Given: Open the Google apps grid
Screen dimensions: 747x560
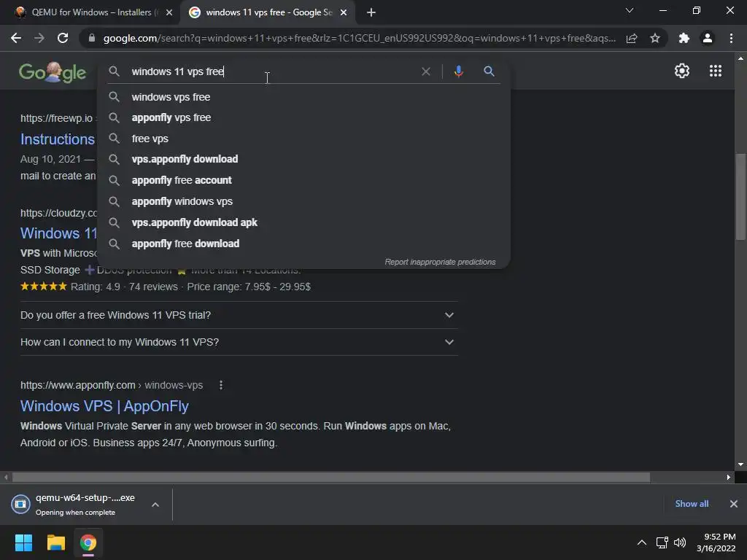Looking at the screenshot, I should coord(716,71).
